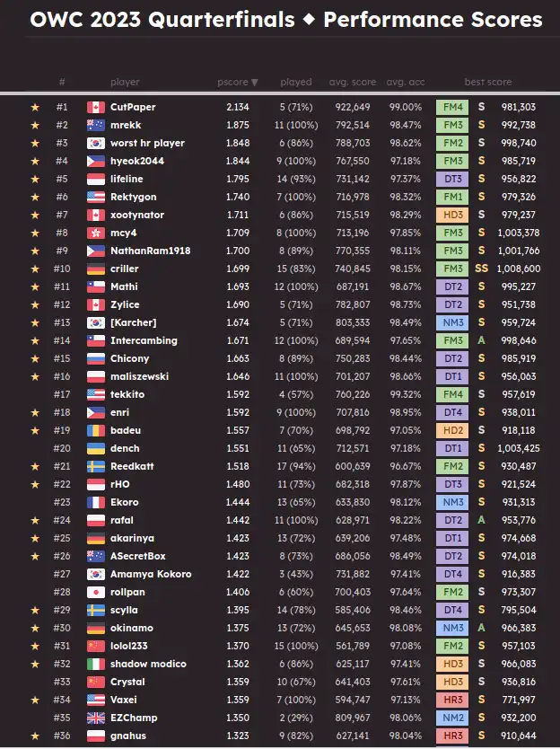This screenshot has width=560, height=749.
Task: Click the gold star on rank #3 row
Action: (x=35, y=144)
